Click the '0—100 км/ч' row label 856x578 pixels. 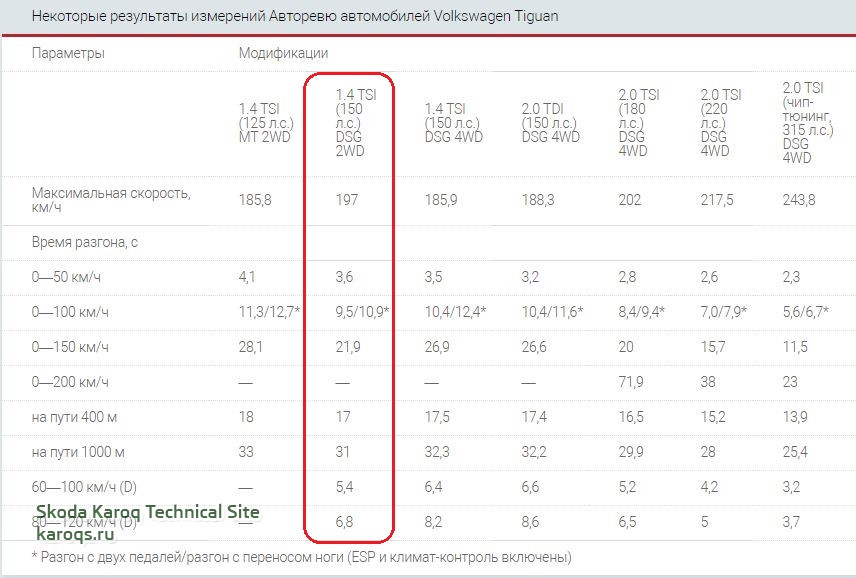pyautogui.click(x=70, y=312)
